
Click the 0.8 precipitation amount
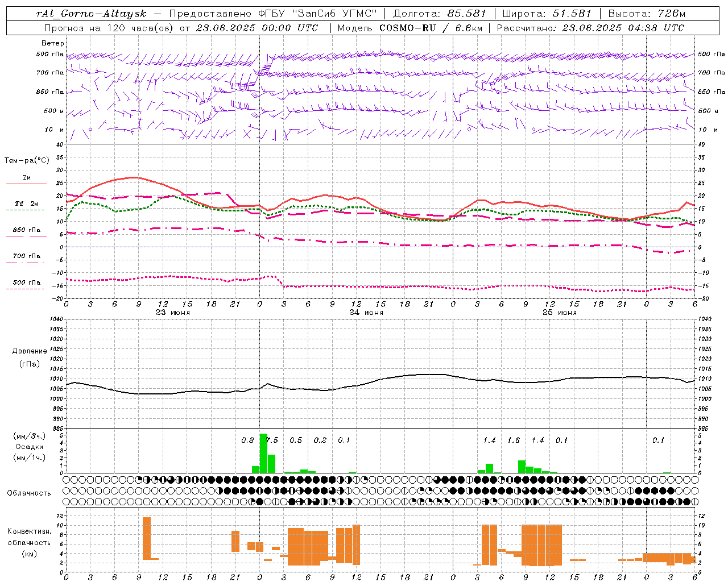247,440
